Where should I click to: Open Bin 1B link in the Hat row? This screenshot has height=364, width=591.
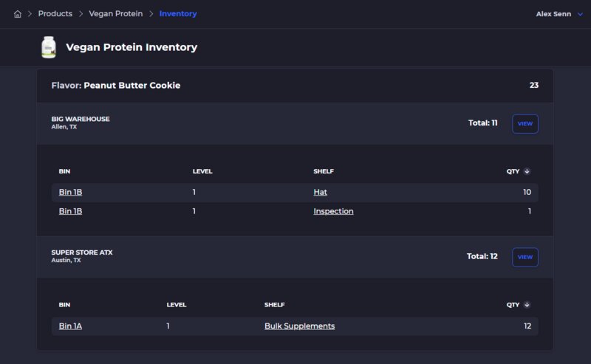[x=70, y=192]
